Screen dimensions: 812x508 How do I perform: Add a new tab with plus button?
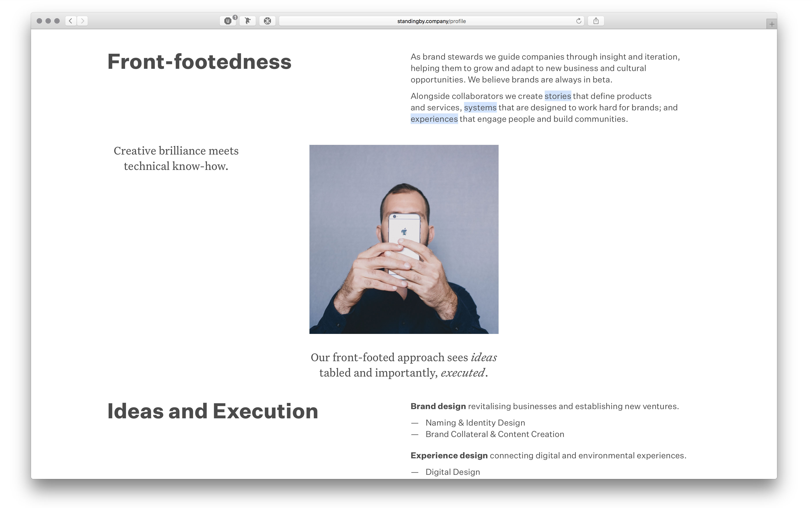point(772,24)
